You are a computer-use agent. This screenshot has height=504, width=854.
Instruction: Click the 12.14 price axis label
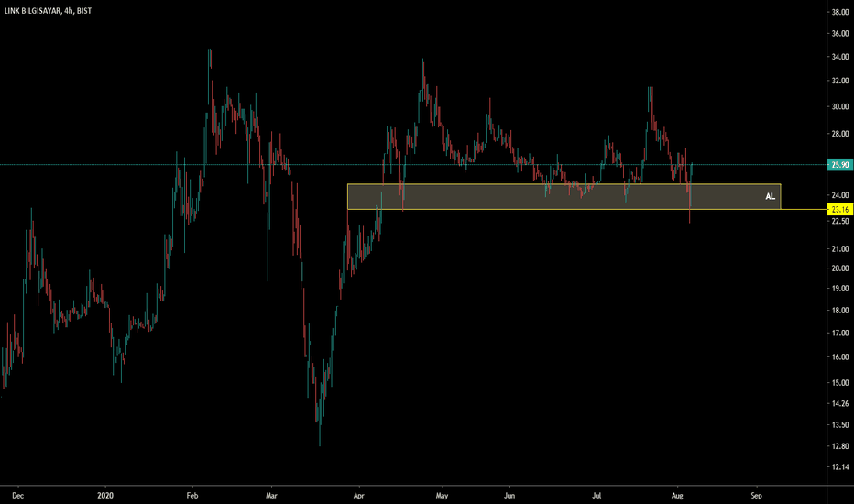coord(840,467)
